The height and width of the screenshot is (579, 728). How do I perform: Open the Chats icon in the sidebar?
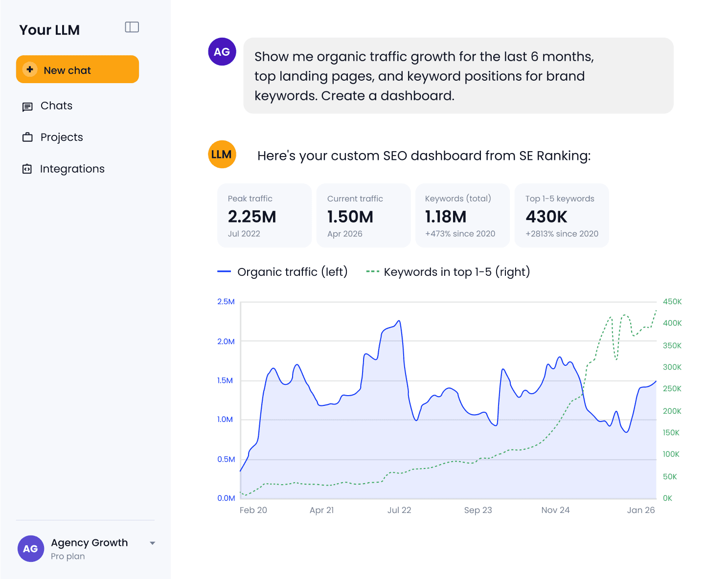(x=27, y=107)
